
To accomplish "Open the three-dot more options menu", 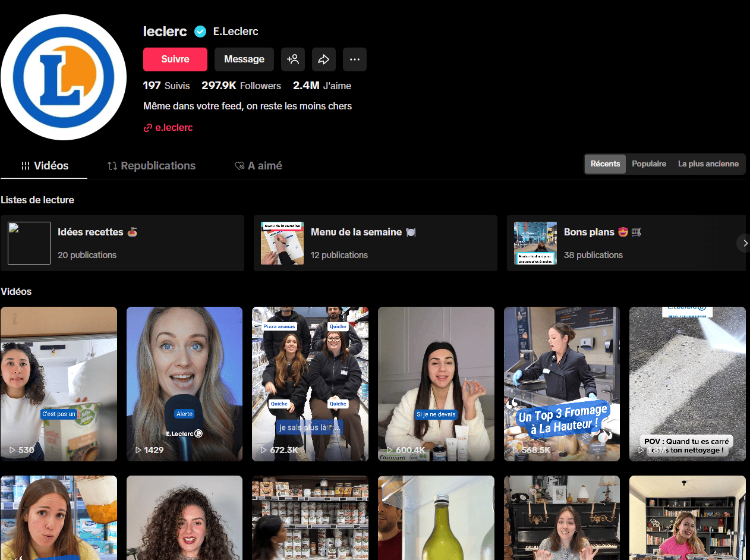I will pyautogui.click(x=355, y=59).
